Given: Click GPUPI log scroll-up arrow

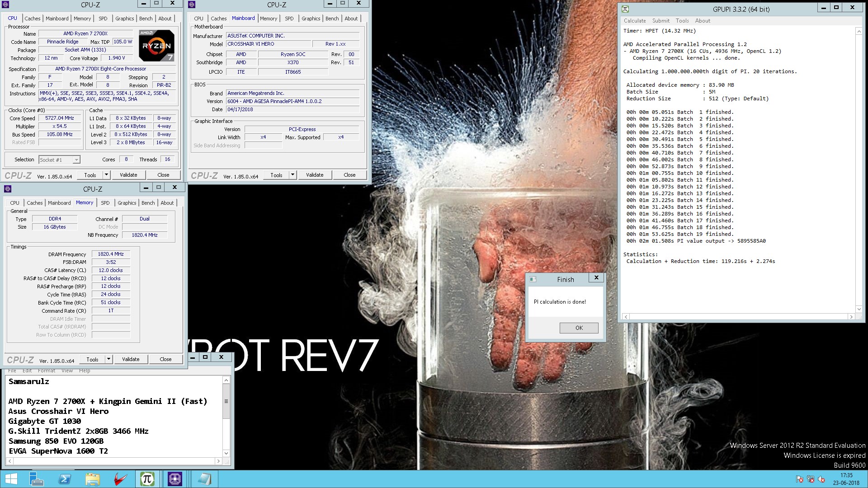Looking at the screenshot, I should point(859,31).
